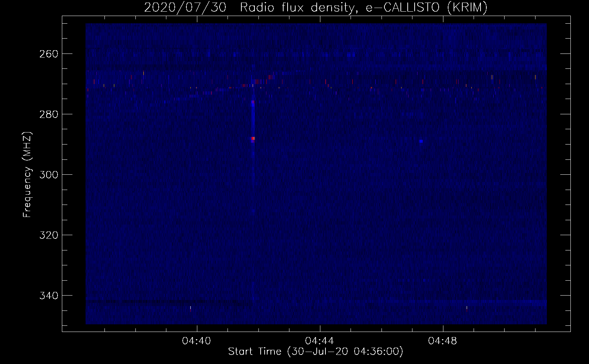Click the blue spot near 289 MHz after 04:47
Screen dimensions: 589x364
(x=421, y=141)
